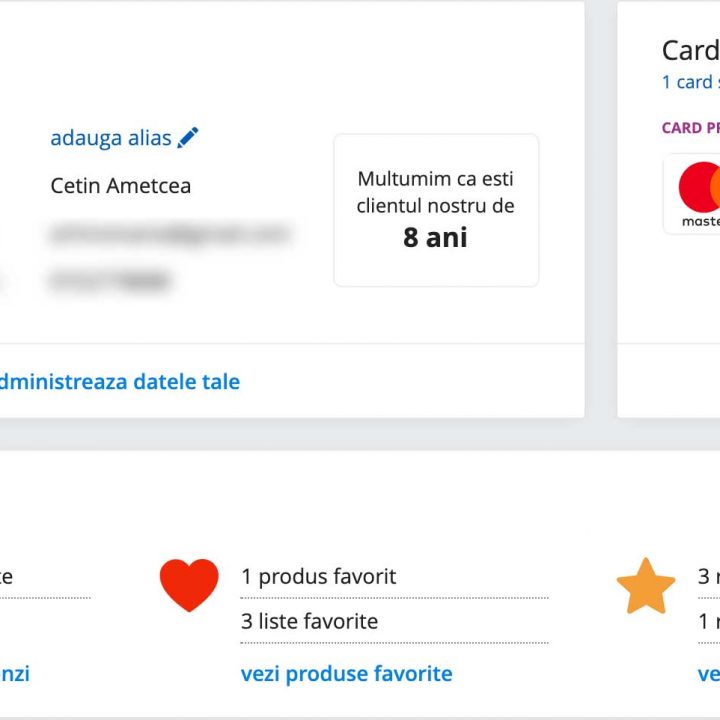Click the pencil edit icon beside alias
The width and height of the screenshot is (720, 720).
[x=188, y=138]
